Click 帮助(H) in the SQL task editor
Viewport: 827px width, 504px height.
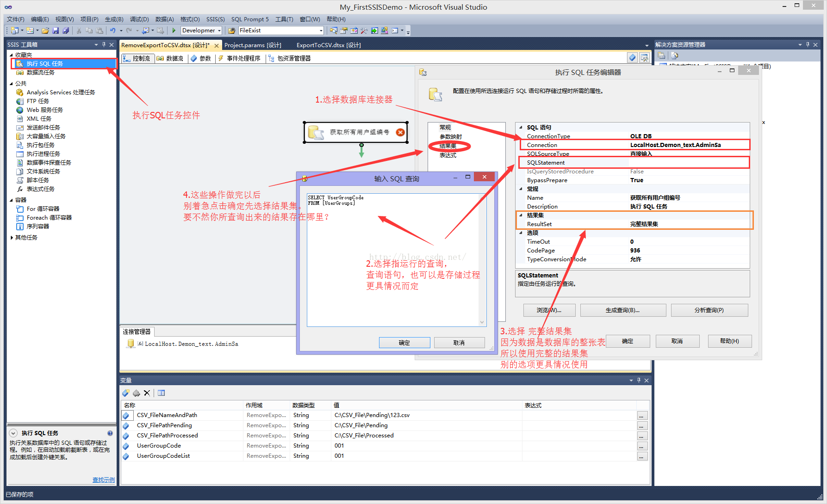[x=729, y=341]
